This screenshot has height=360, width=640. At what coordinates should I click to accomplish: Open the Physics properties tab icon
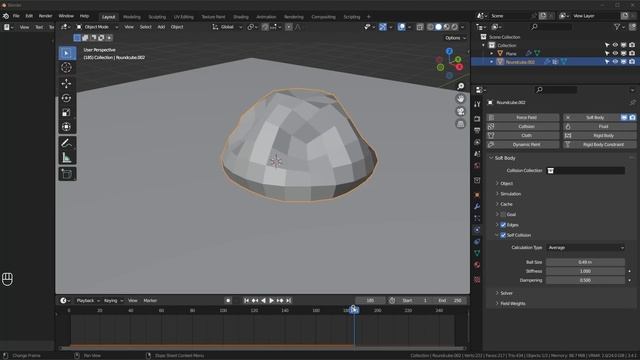pos(477,230)
